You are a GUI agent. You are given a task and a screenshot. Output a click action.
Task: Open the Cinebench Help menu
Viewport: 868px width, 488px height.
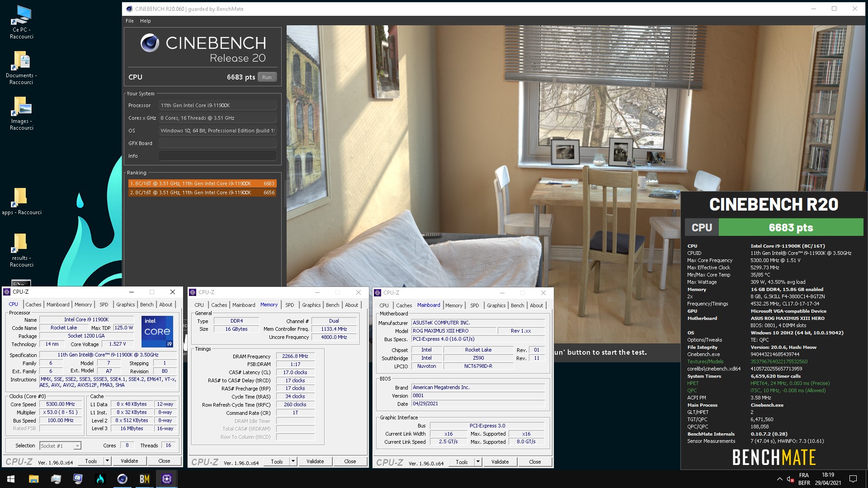[x=145, y=21]
